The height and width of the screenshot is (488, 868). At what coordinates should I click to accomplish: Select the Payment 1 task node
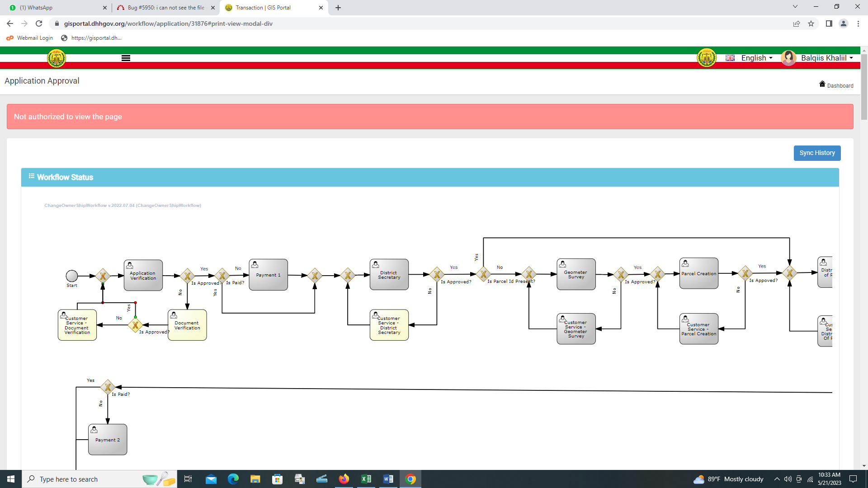click(x=268, y=275)
